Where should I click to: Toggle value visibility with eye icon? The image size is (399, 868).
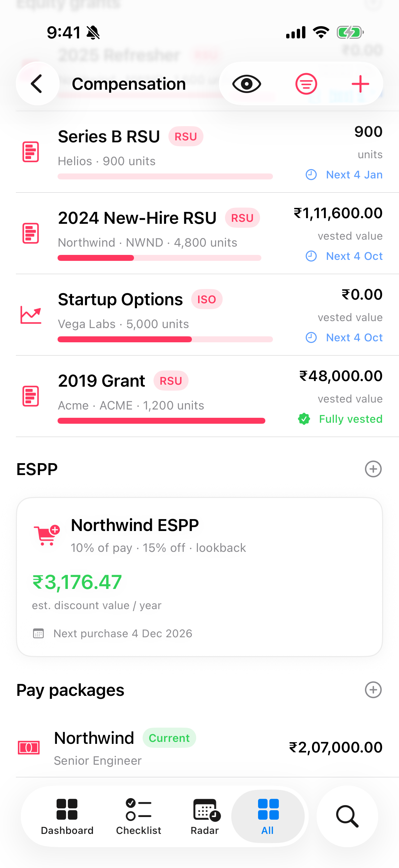pos(246,83)
